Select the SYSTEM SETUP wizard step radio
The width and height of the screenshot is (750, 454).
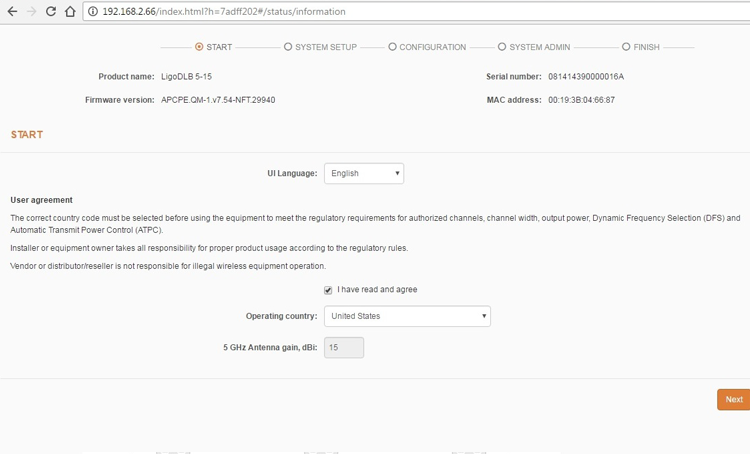288,47
